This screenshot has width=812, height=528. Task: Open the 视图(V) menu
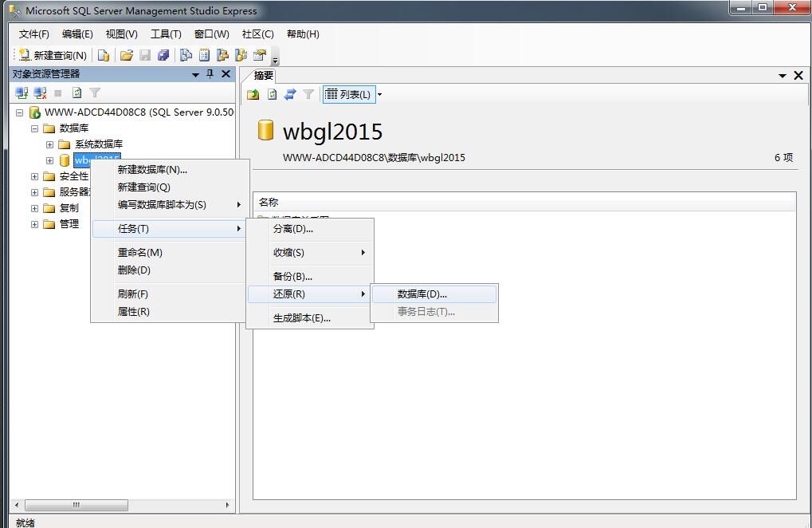tap(122, 34)
